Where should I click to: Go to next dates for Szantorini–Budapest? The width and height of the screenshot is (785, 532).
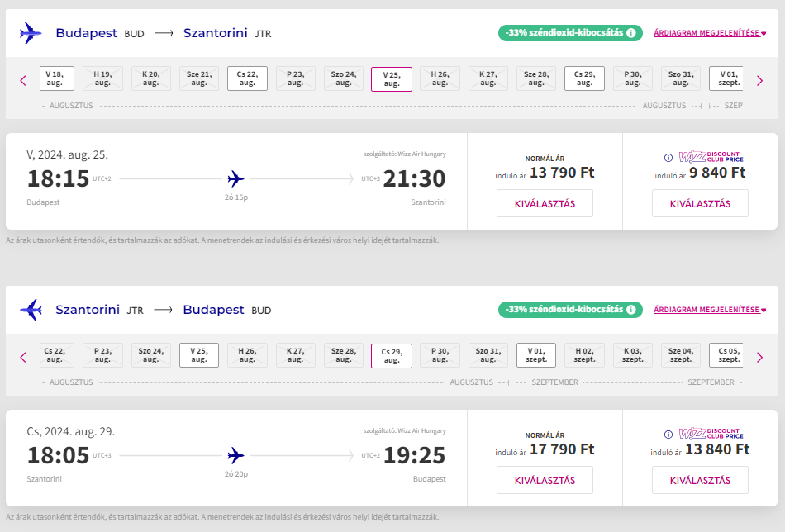759,357
